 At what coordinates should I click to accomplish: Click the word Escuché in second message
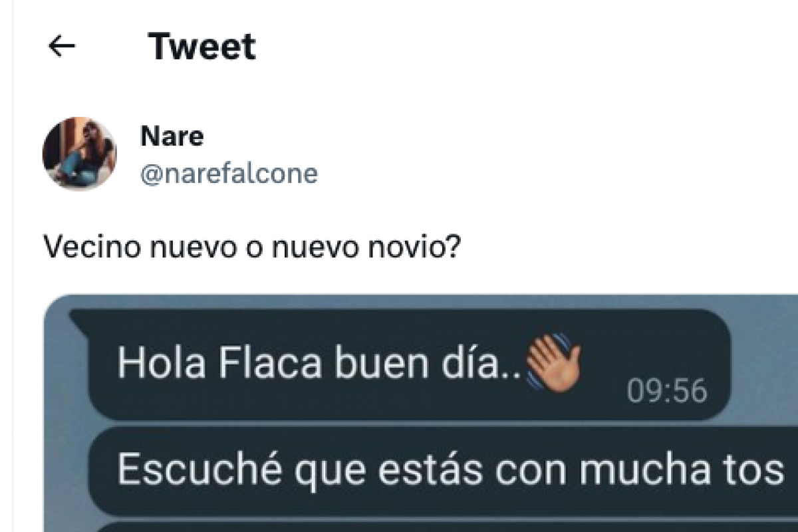click(201, 469)
